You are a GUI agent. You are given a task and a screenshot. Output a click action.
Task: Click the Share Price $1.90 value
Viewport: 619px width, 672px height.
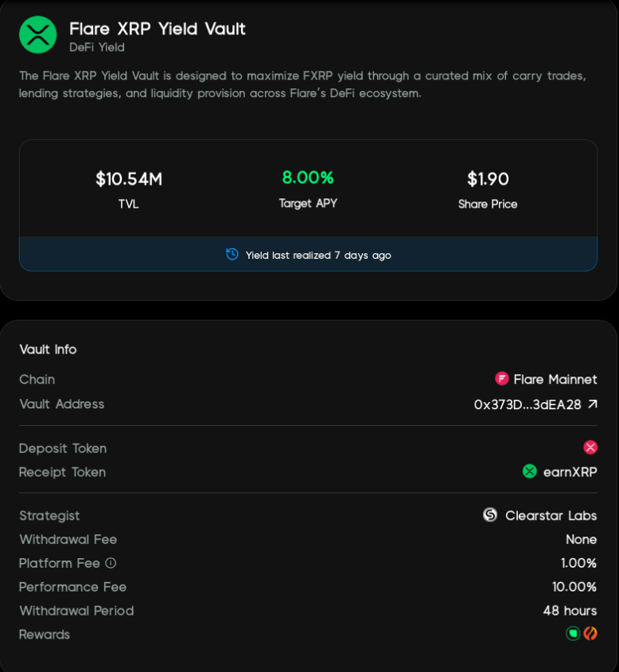pyautogui.click(x=488, y=178)
